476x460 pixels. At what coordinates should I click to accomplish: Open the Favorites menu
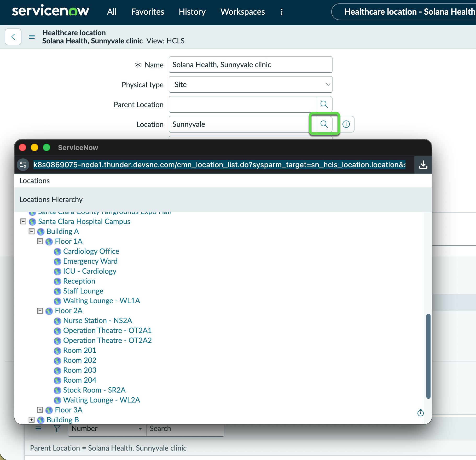pos(148,12)
